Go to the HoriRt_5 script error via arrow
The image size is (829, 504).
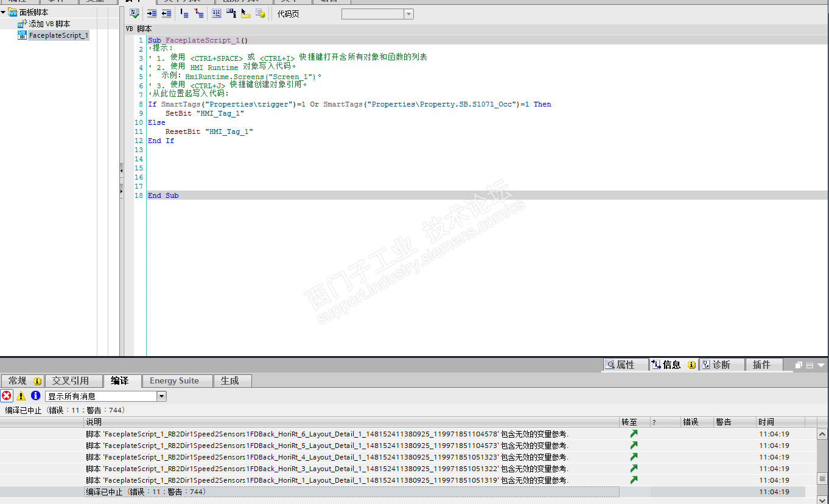(634, 446)
